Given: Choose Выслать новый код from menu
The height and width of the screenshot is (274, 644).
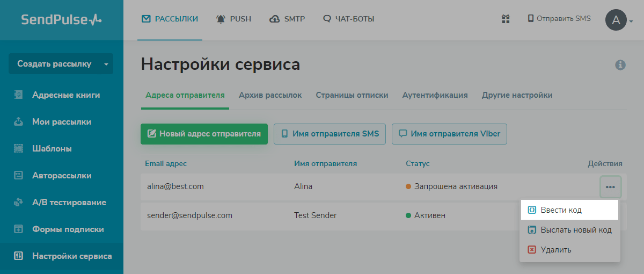Looking at the screenshot, I should click(x=570, y=230).
